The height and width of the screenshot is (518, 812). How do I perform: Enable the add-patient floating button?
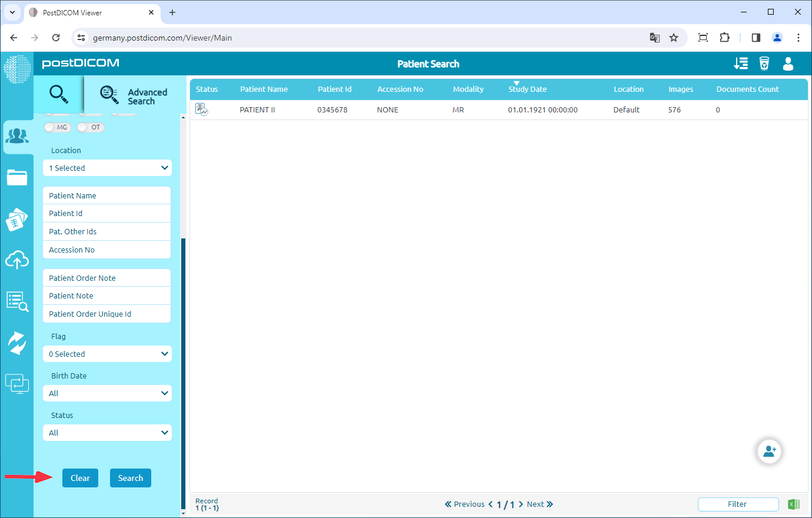(x=769, y=450)
